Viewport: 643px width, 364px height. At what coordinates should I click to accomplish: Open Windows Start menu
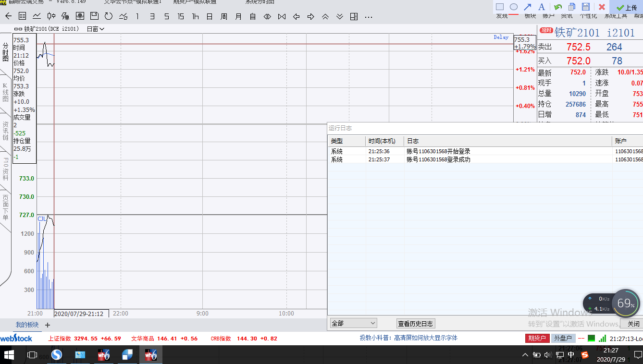(x=9, y=355)
